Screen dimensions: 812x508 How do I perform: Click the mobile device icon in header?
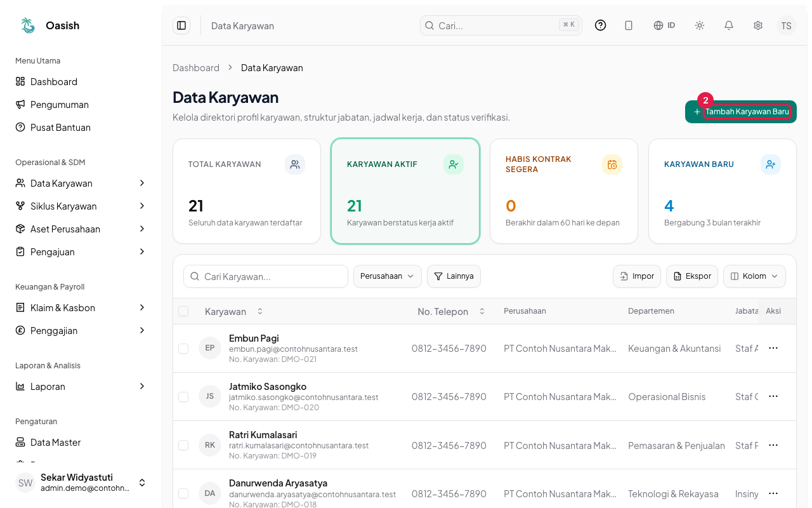(629, 25)
